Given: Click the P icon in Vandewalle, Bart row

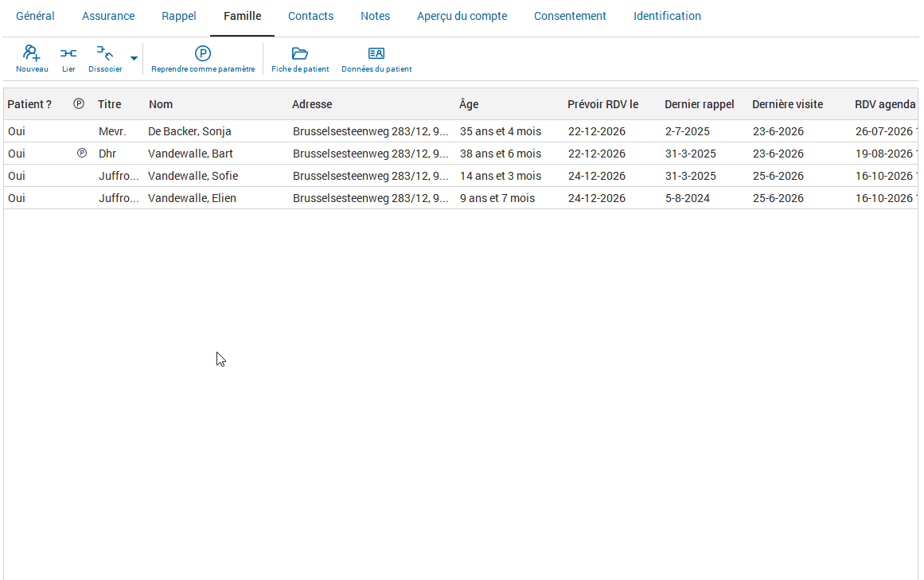Looking at the screenshot, I should click(x=82, y=153).
